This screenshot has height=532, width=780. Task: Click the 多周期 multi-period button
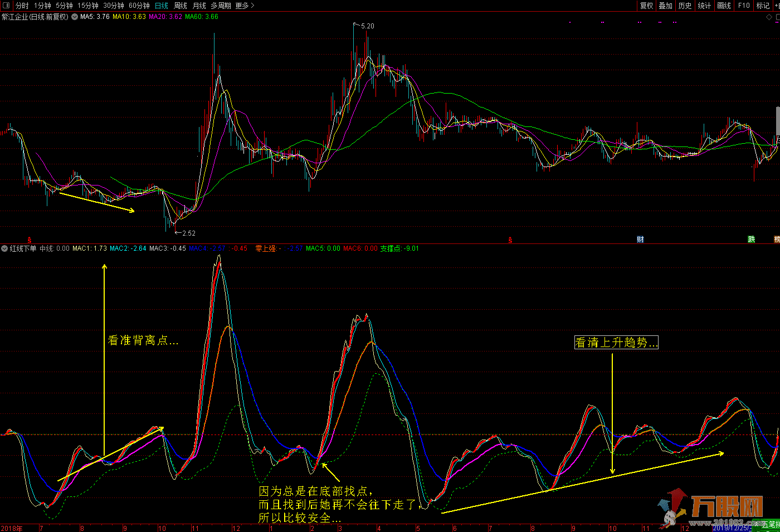(221, 6)
